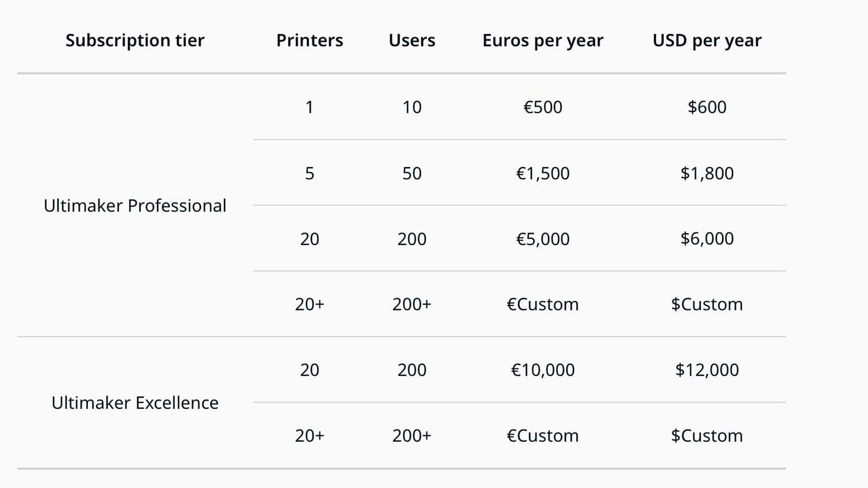Click the "Euros per year" header
The image size is (868, 488).
543,40
